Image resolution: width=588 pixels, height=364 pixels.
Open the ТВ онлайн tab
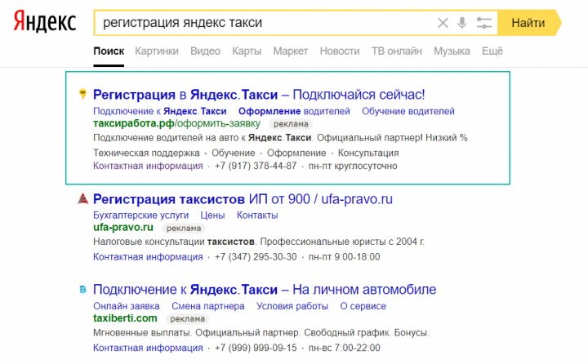pyautogui.click(x=397, y=51)
